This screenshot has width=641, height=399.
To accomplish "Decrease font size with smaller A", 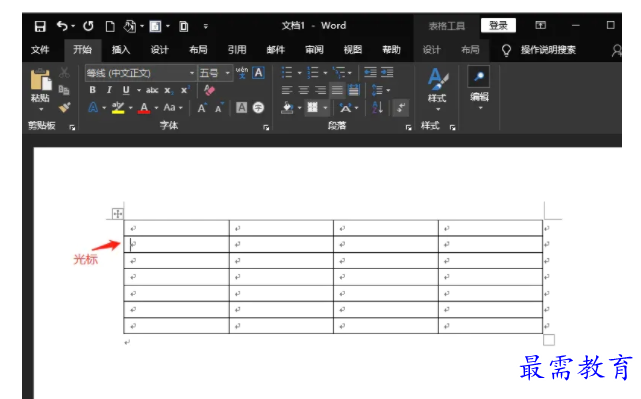I will click(x=219, y=108).
